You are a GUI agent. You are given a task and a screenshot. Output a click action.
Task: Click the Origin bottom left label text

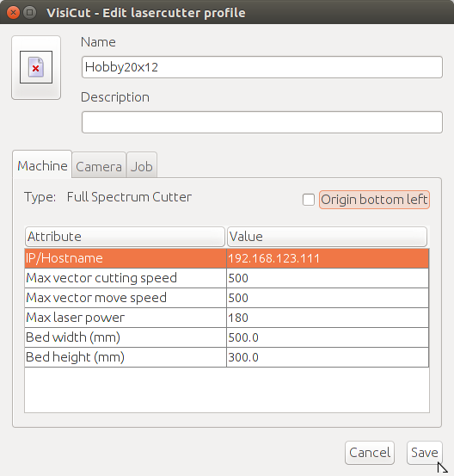click(x=374, y=200)
